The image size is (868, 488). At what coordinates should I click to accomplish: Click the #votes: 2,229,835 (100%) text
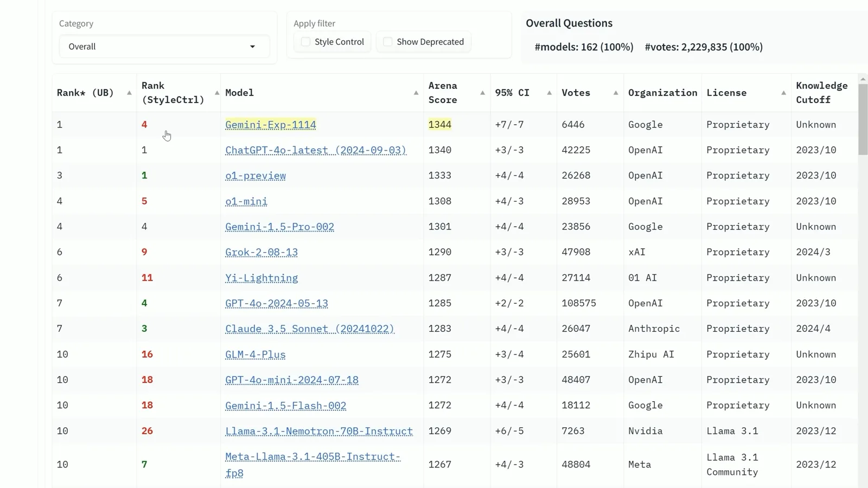pyautogui.click(x=704, y=47)
